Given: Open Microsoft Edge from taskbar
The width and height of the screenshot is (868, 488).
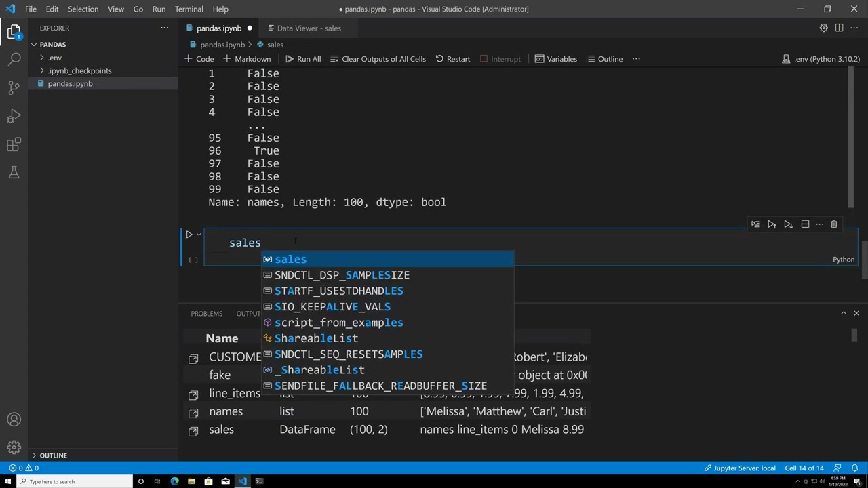Looking at the screenshot, I should point(175,481).
